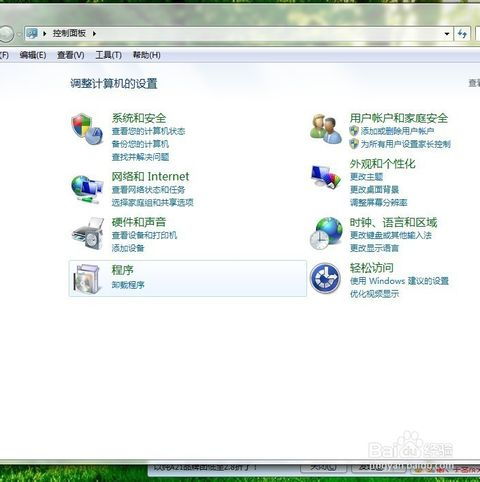Click the refresh icon beside the address bar
This screenshot has width=480, height=482.
pyautogui.click(x=462, y=34)
